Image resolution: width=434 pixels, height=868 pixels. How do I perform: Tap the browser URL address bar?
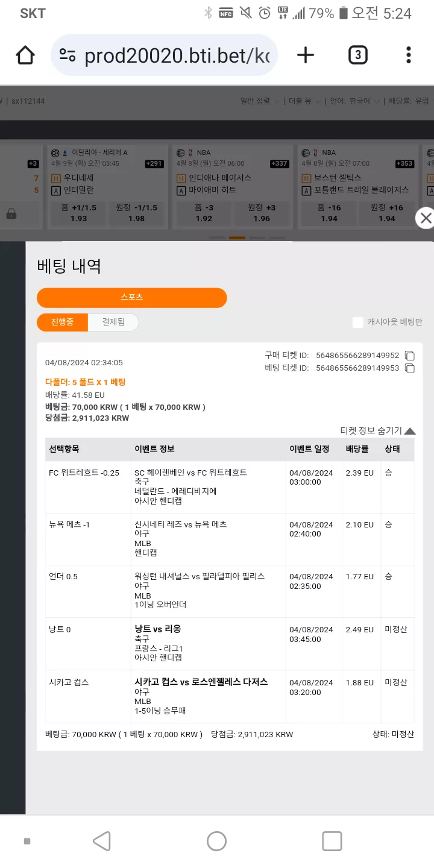164,55
